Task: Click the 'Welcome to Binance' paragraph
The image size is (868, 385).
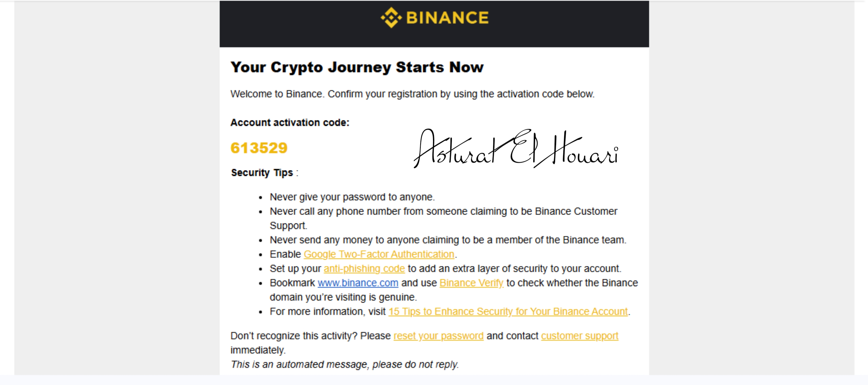Action: [x=412, y=94]
